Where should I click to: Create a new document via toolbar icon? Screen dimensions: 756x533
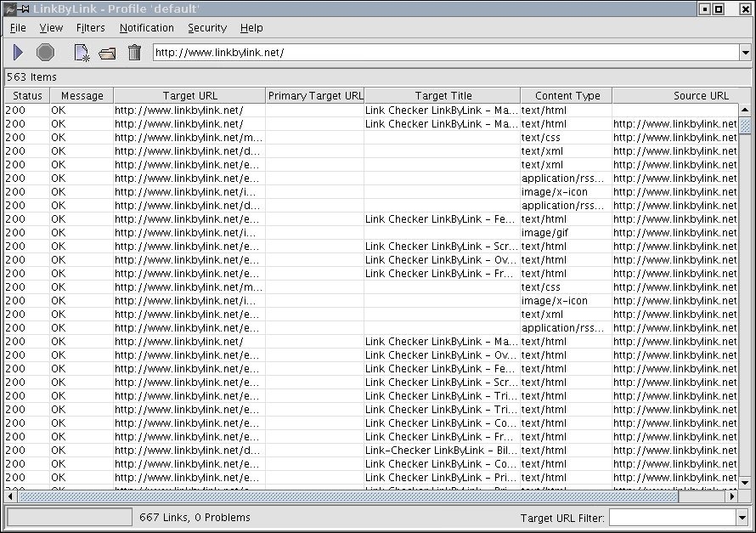pyautogui.click(x=82, y=53)
